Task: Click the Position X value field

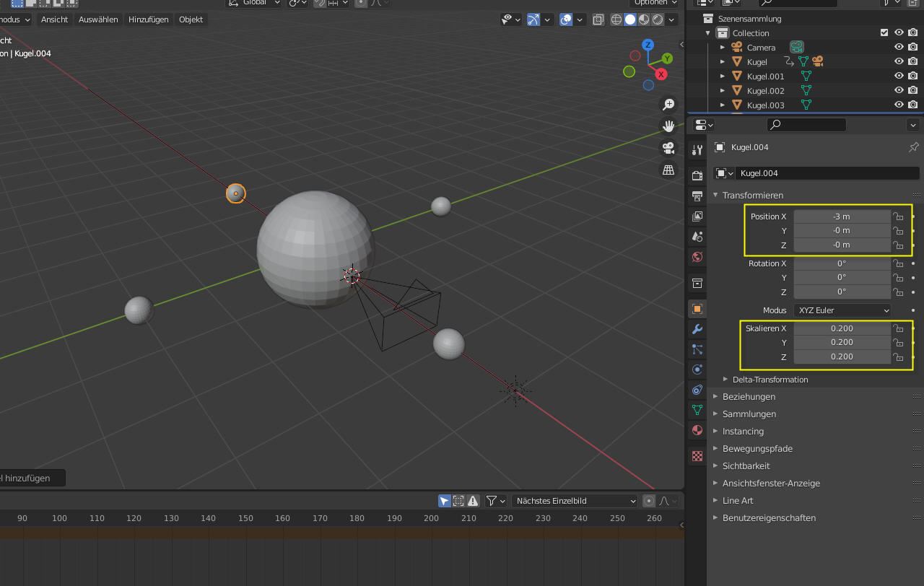Action: pyautogui.click(x=842, y=217)
